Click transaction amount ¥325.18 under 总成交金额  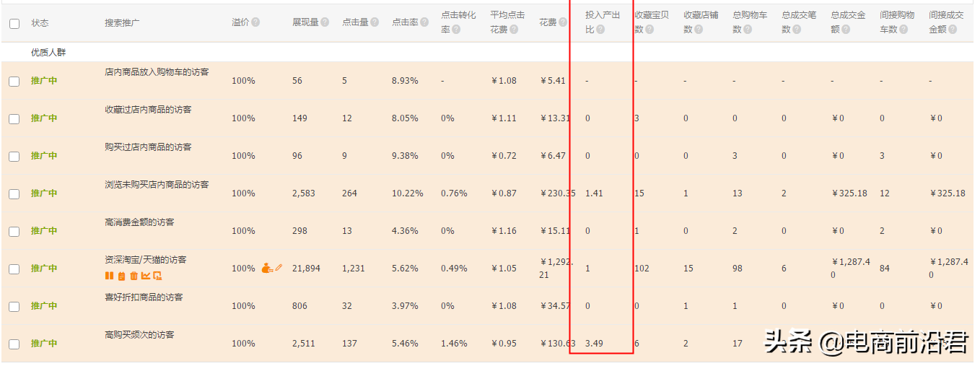coord(849,193)
